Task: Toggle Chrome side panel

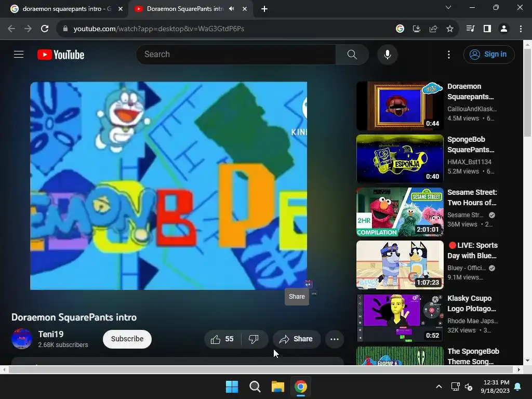Action: [x=487, y=29]
